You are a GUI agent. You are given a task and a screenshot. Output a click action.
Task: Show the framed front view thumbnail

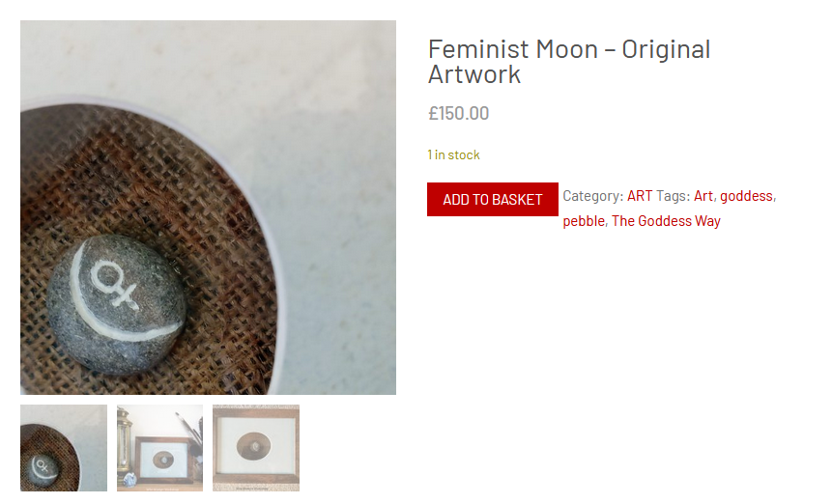pos(256,448)
